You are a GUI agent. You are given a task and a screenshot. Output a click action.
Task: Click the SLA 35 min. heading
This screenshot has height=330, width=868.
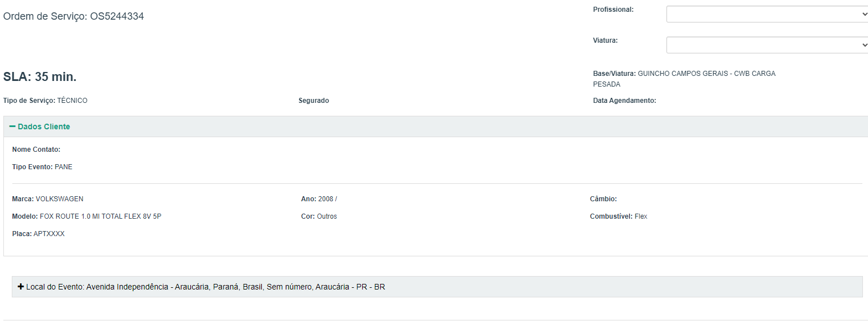click(x=40, y=77)
